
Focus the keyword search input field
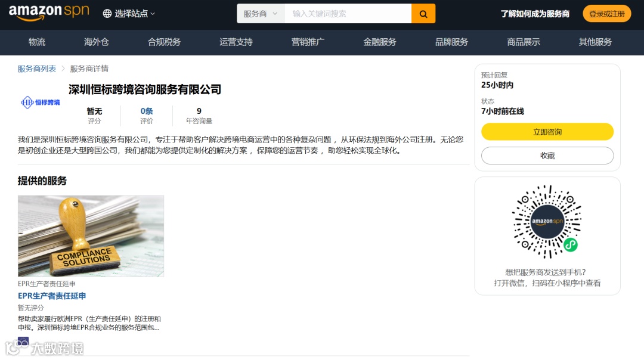pos(348,14)
